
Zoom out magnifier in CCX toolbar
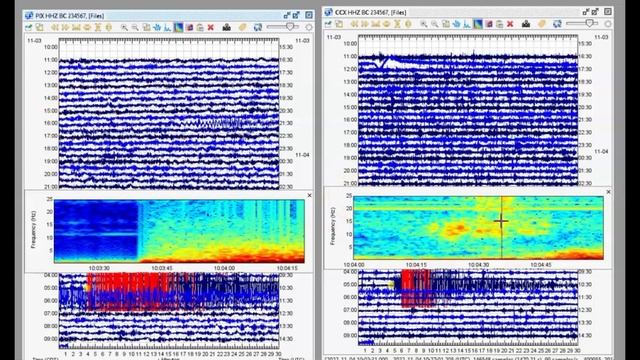[434, 24]
